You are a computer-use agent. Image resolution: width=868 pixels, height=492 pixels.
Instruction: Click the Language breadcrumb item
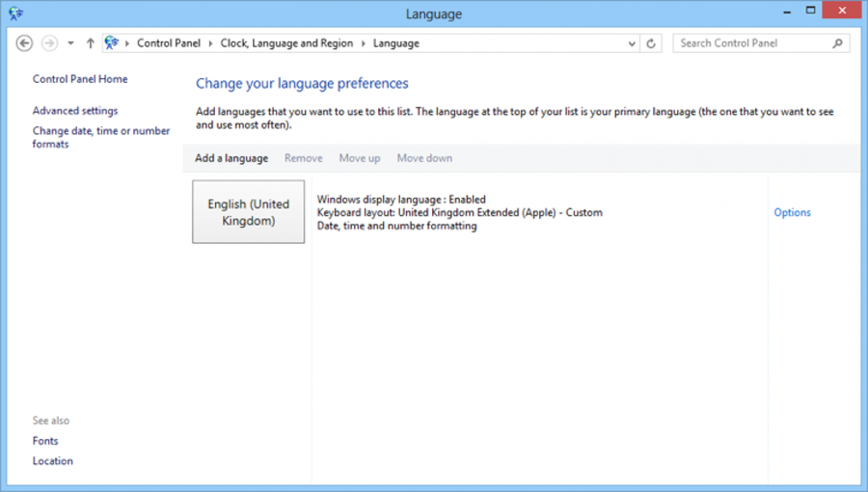click(395, 43)
